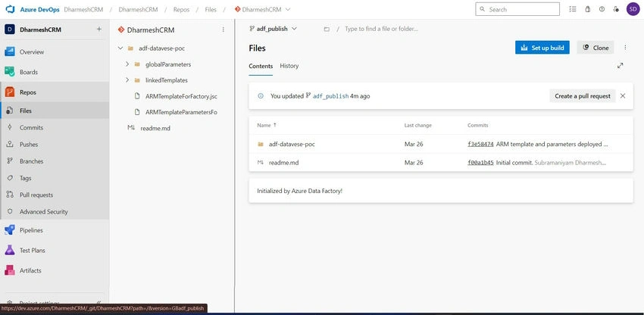Click the Clone button

(x=596, y=48)
